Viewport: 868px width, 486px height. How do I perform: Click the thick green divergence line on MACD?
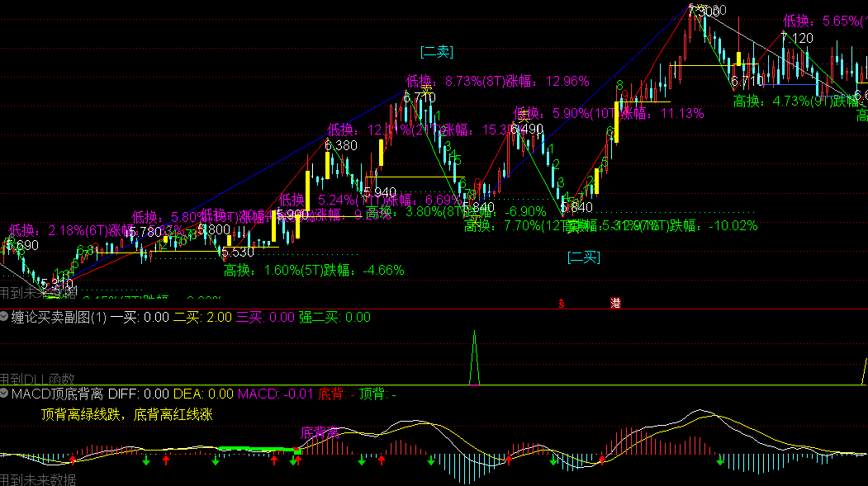259,449
